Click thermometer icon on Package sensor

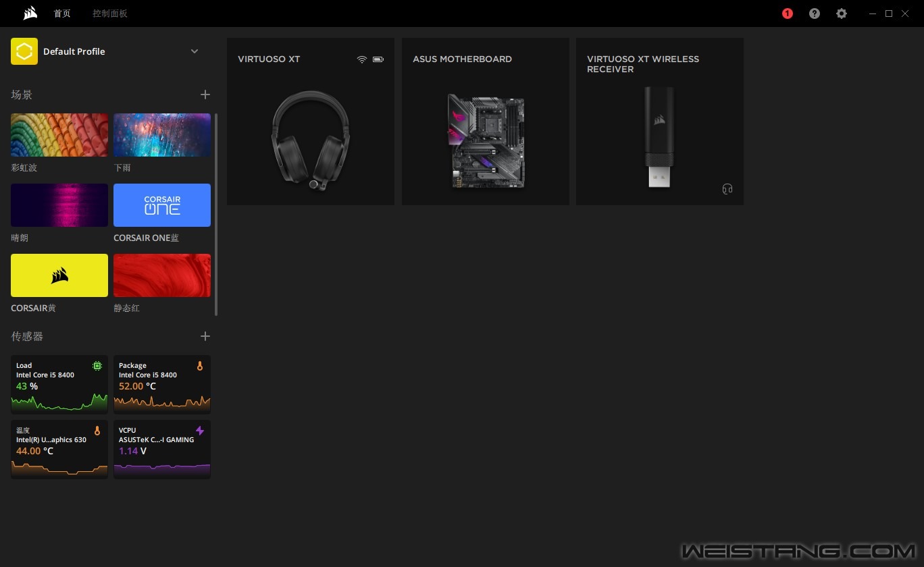pyautogui.click(x=200, y=366)
